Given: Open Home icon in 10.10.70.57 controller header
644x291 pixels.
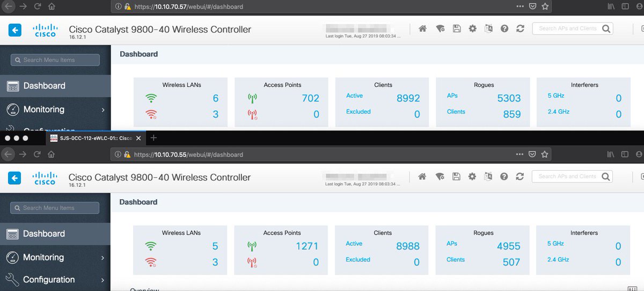Looking at the screenshot, I should [x=423, y=29].
